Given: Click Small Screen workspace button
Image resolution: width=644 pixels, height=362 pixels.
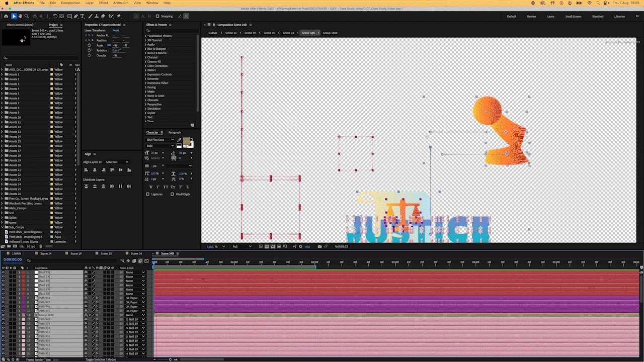Looking at the screenshot, I should coord(573,16).
